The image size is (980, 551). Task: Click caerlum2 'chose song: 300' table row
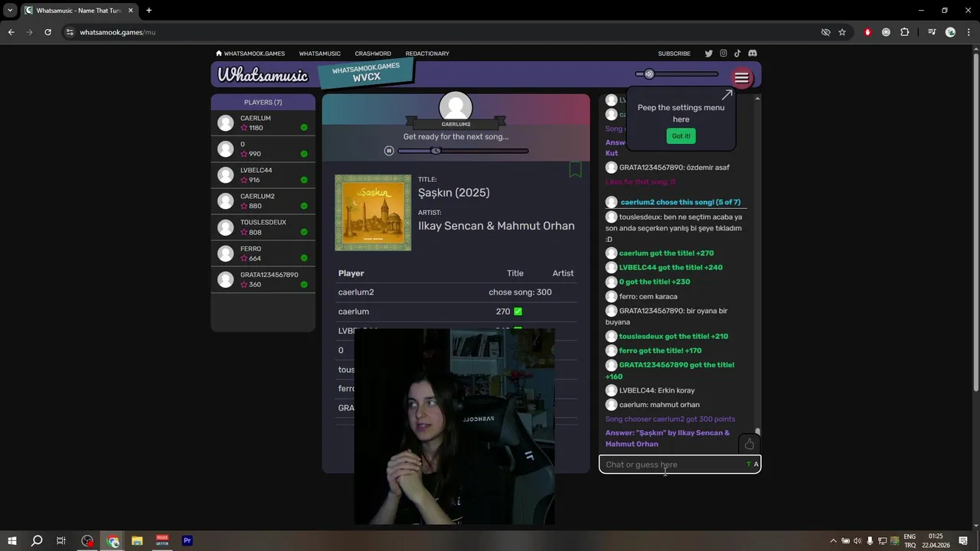click(x=456, y=292)
